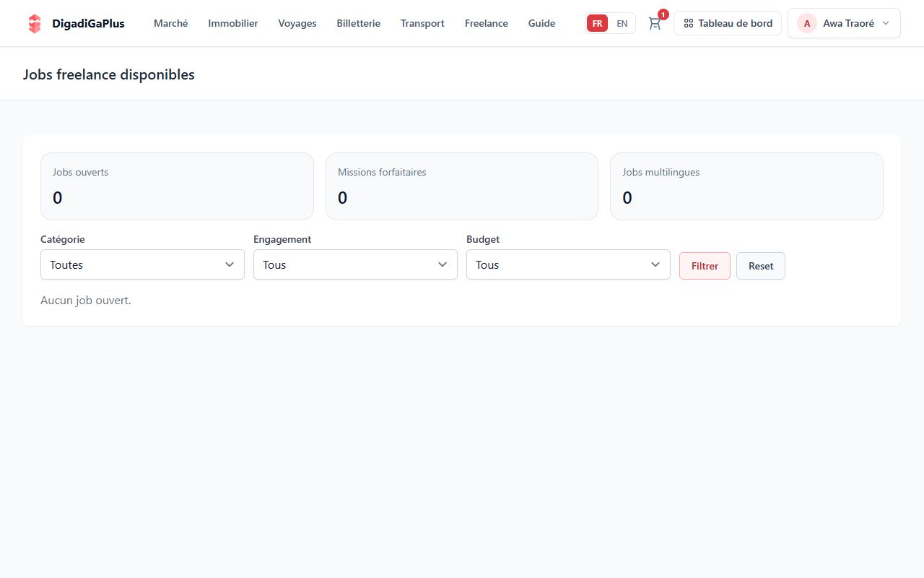The width and height of the screenshot is (924, 578).
Task: Open the Catégorie dropdown
Action: pos(142,264)
